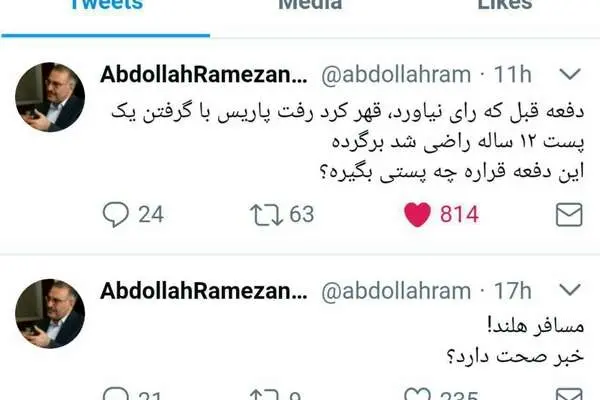Screen dimensions: 600x400
Task: Share the 17h tweet via envelope icon
Action: 569,395
